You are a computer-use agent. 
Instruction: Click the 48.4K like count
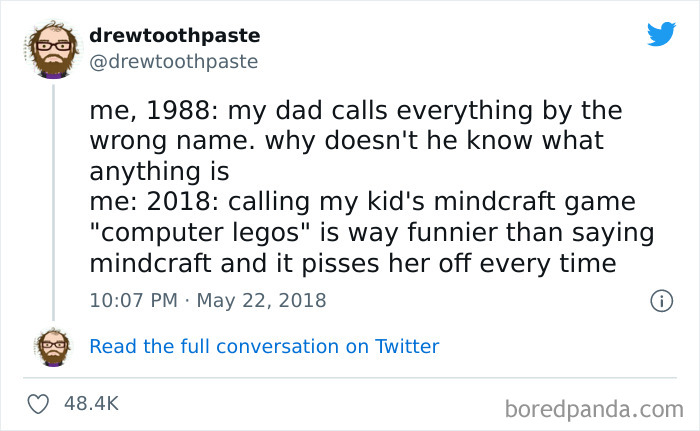91,403
